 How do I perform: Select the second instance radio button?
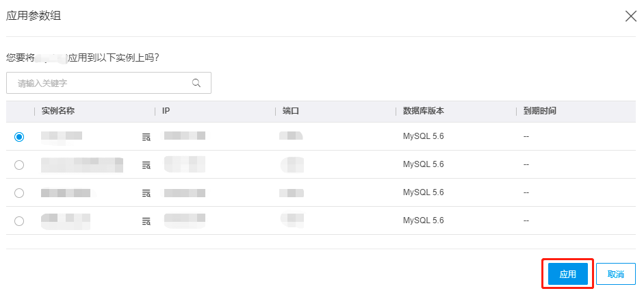(x=19, y=165)
